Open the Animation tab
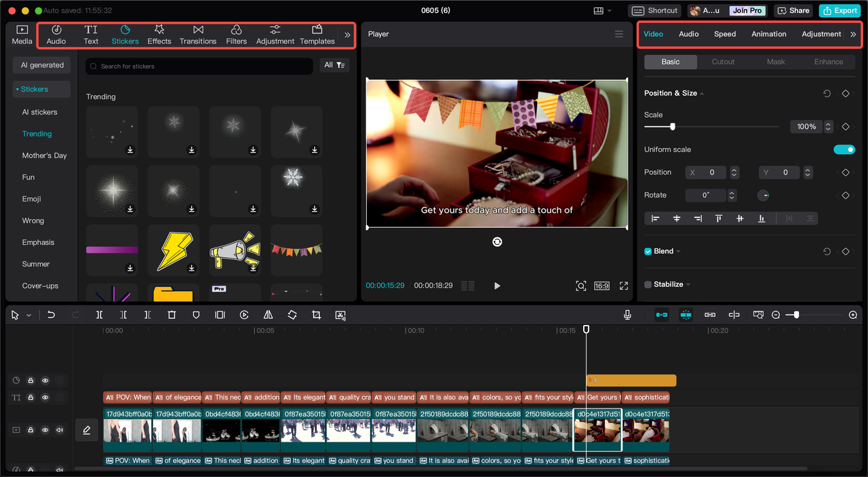This screenshot has height=477, width=868. tap(769, 34)
